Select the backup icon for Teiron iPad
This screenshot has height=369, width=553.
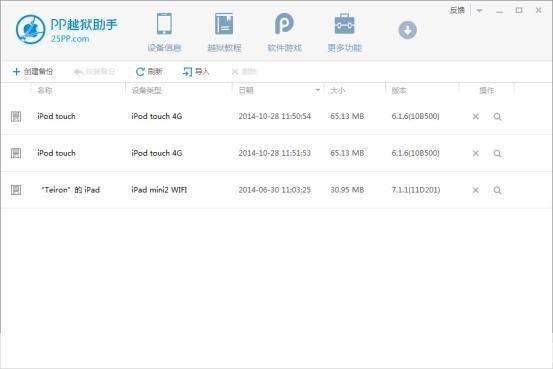16,190
